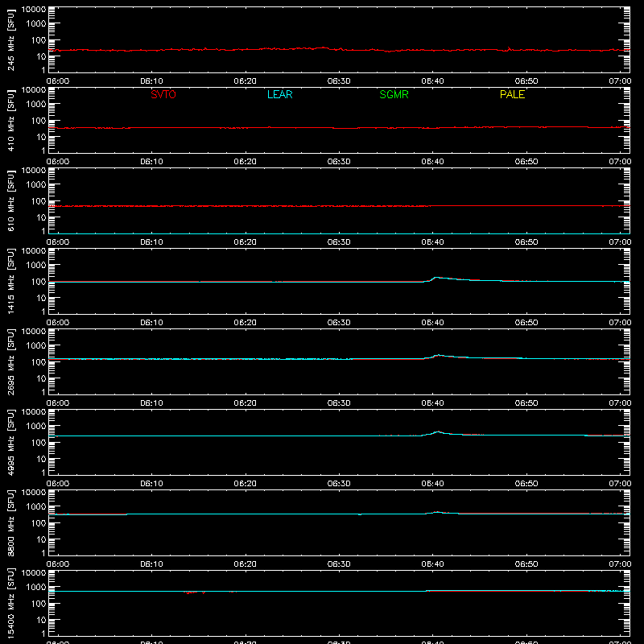Click the 100 tick in the 15400 MHz panel
The width and height of the screenshot is (644, 644).
tap(39, 603)
